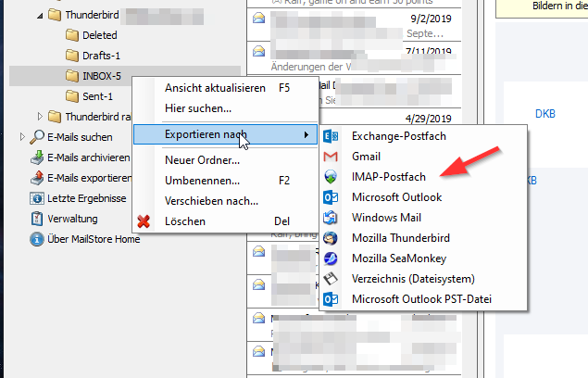The width and height of the screenshot is (588, 378).
Task: Open E-Mails exportieren
Action: pos(89,178)
